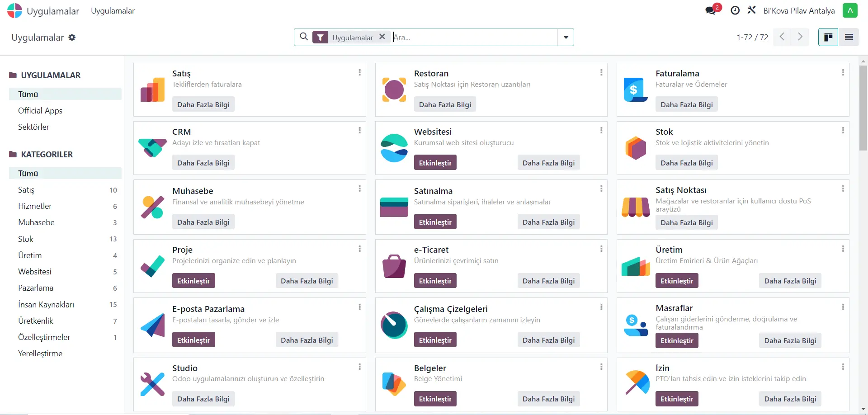868x415 pixels.
Task: Click the clock activities icon
Action: [x=735, y=10]
